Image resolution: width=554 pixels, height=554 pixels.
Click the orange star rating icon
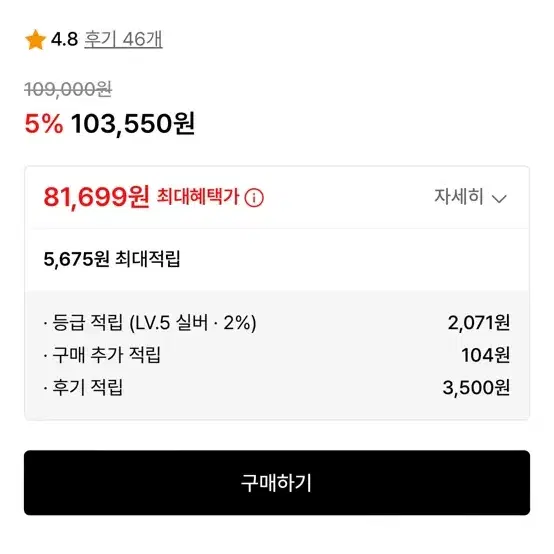[35, 40]
